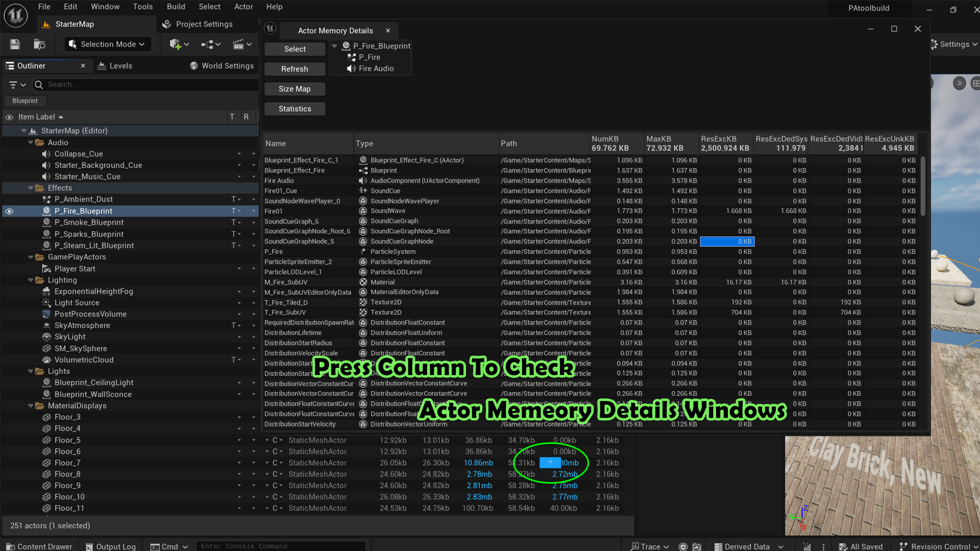
Task: Click the Statistics button
Action: pos(295,109)
